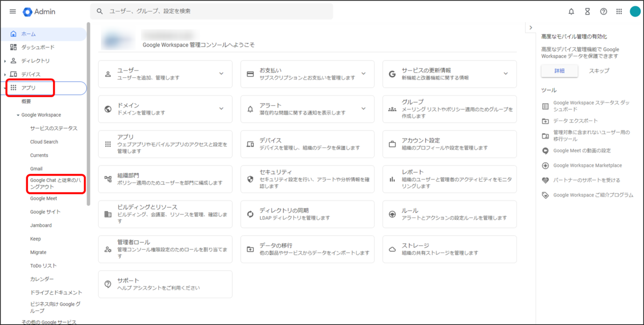
Task: Click the Domains globe icon
Action: 108,109
